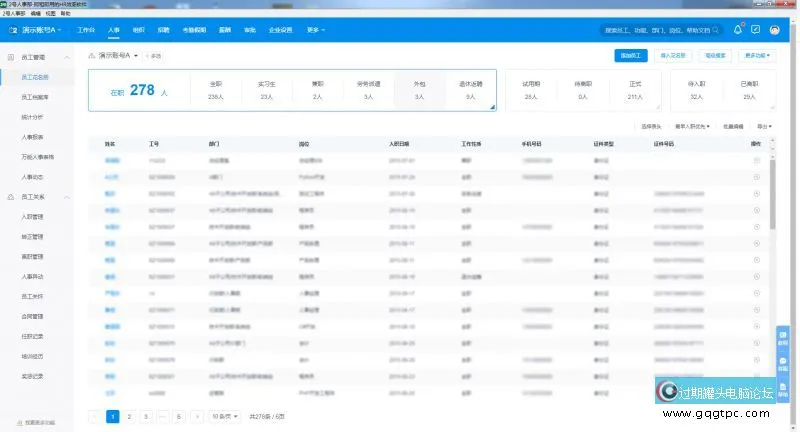Open the notification bell in the header

point(738,30)
